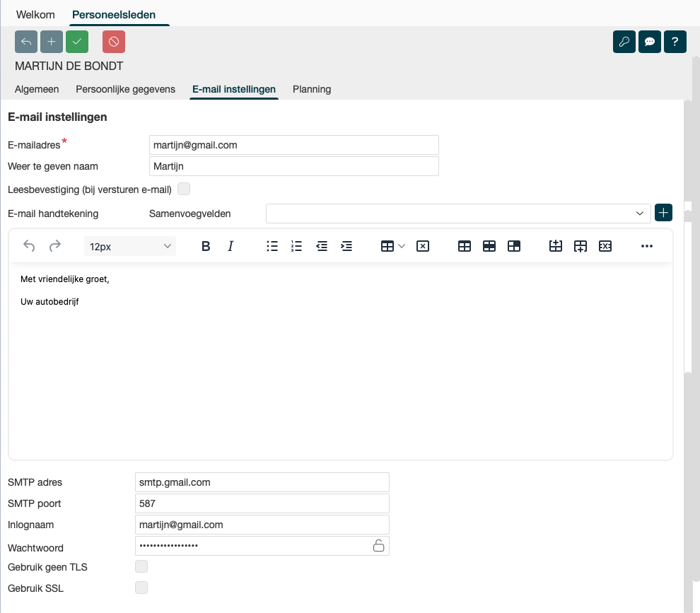The image size is (700, 613).
Task: Expand the Samenvoegvelden dropdown
Action: pyautogui.click(x=639, y=213)
